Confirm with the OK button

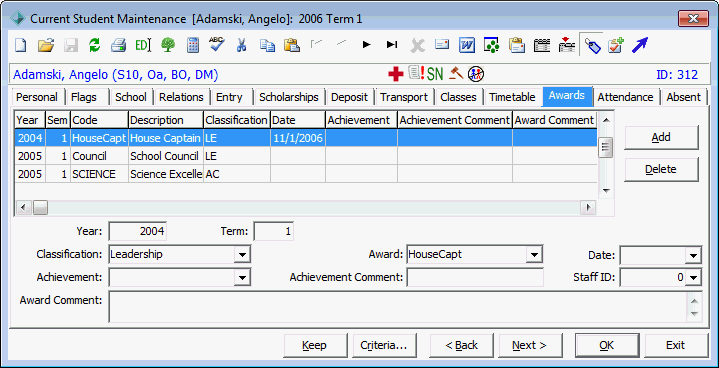point(607,346)
